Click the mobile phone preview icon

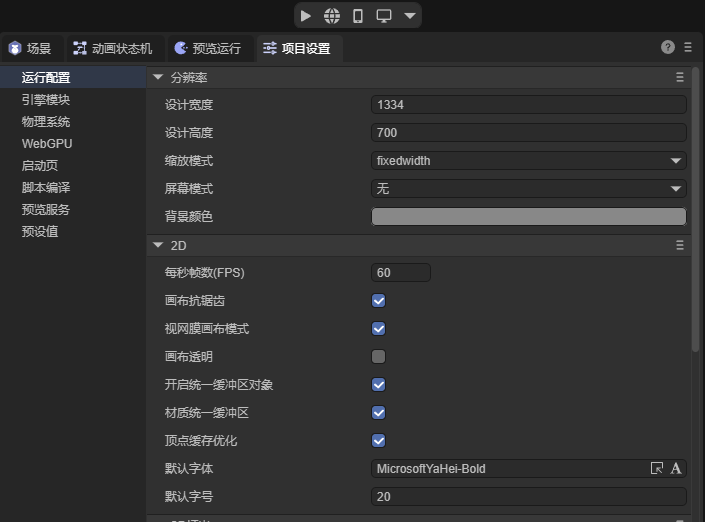358,16
